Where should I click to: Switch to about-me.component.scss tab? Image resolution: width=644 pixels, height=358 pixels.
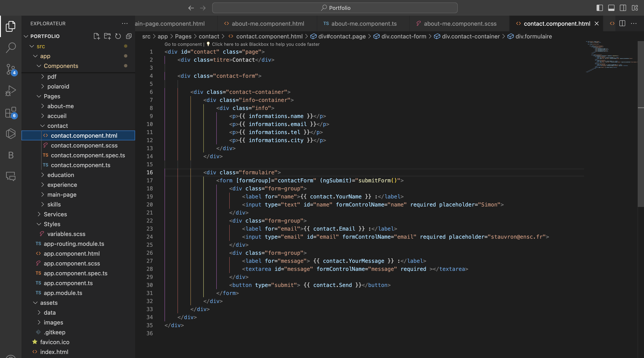[x=459, y=23]
